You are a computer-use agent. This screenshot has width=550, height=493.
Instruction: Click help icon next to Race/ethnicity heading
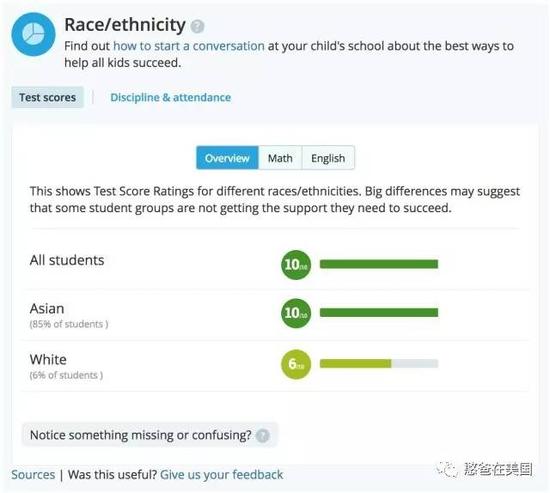[197, 26]
